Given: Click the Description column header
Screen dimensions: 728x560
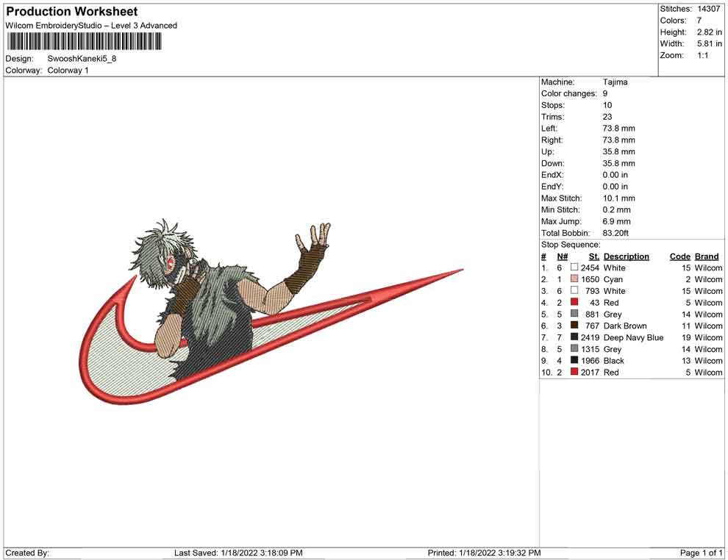Looking at the screenshot, I should pos(627,256).
